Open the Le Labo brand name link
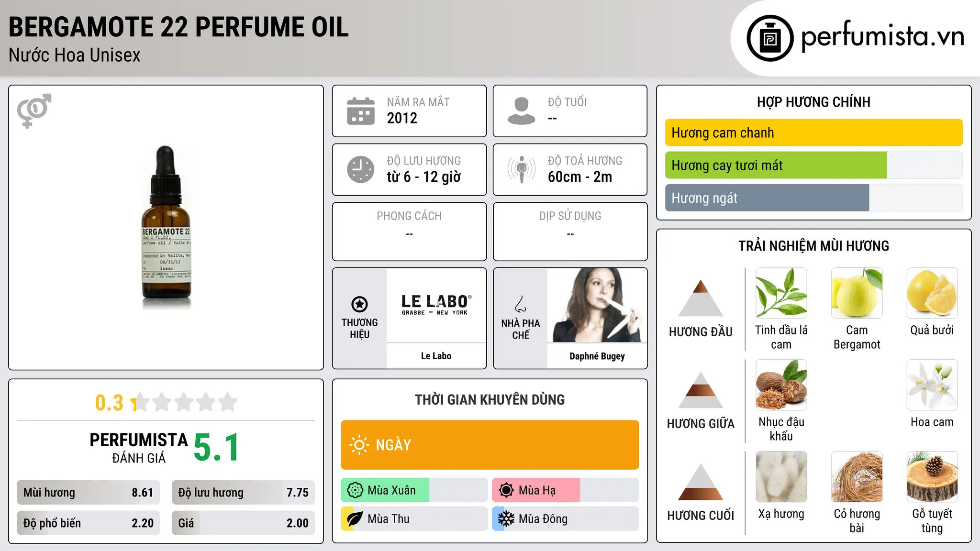980x551 pixels. click(x=436, y=356)
